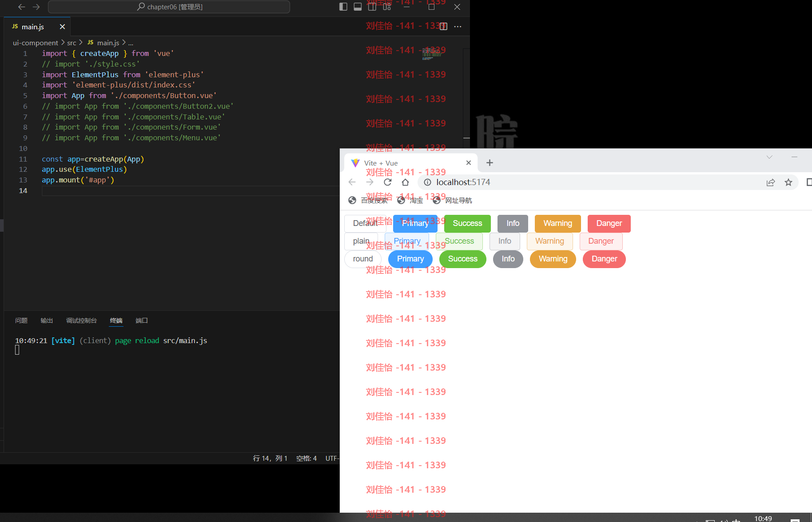Reload the localhost page
Image resolution: width=812 pixels, height=522 pixels.
[x=387, y=182]
